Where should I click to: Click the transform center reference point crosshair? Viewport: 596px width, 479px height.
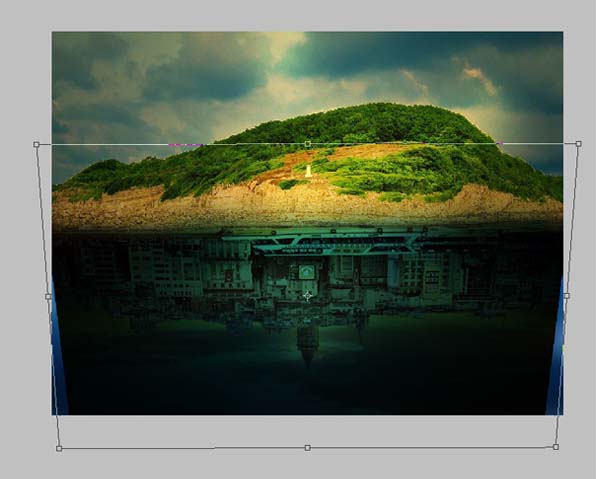[x=308, y=296]
